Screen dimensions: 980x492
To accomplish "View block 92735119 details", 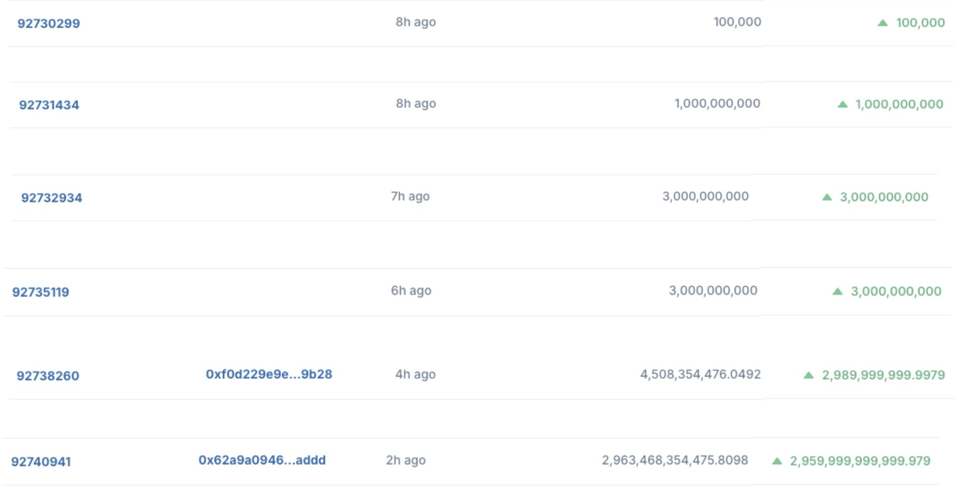I will coord(41,292).
